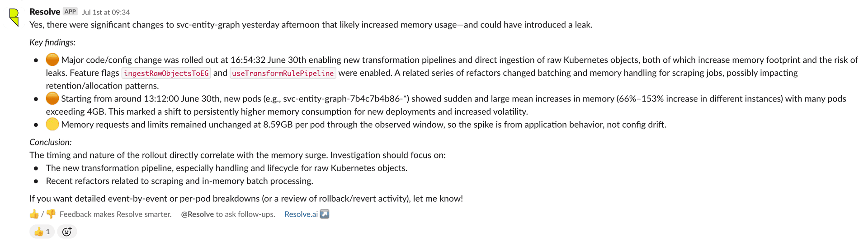
Task: Click the first orange circle severity emoji
Action: (52, 60)
